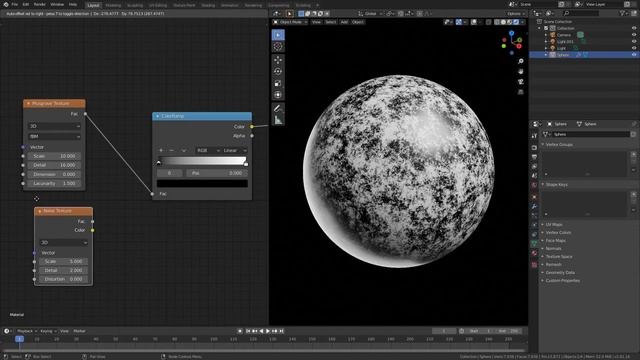
Task: Open the Output properties tab icon
Action: click(534, 157)
